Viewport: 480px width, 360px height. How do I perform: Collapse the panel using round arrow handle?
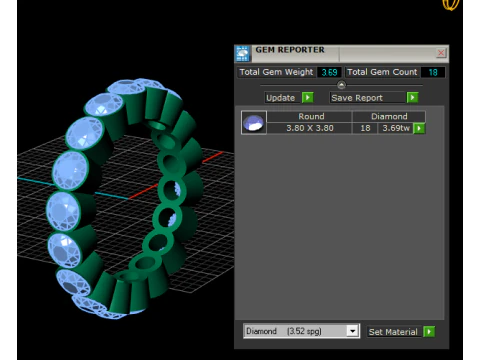[341, 85]
